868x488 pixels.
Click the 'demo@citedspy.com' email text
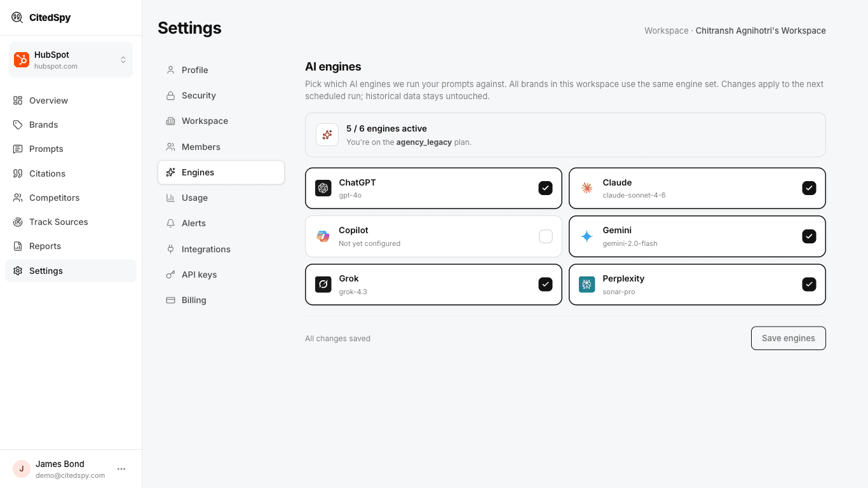tap(70, 475)
